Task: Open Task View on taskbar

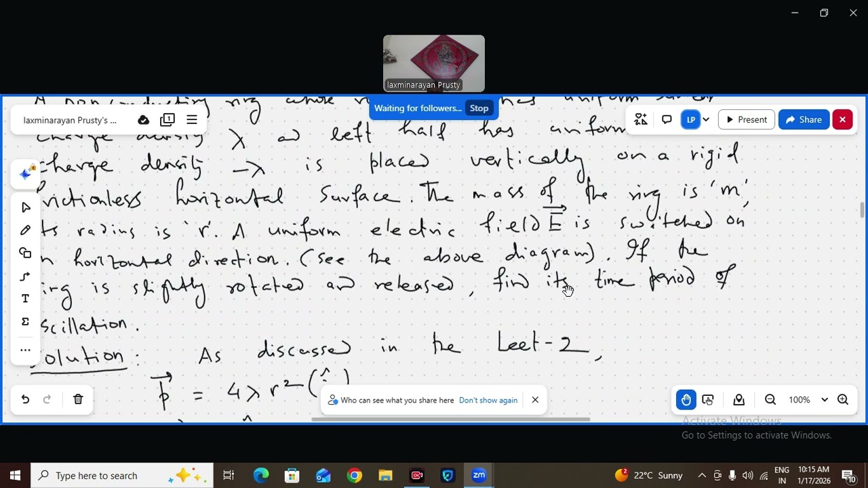Action: pyautogui.click(x=229, y=476)
